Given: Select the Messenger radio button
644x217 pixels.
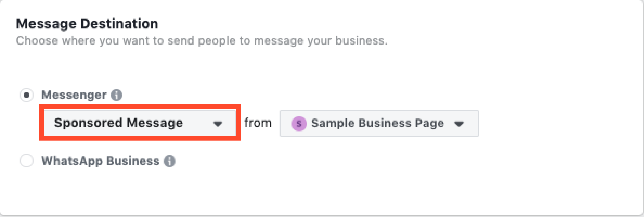Looking at the screenshot, I should 27,95.
